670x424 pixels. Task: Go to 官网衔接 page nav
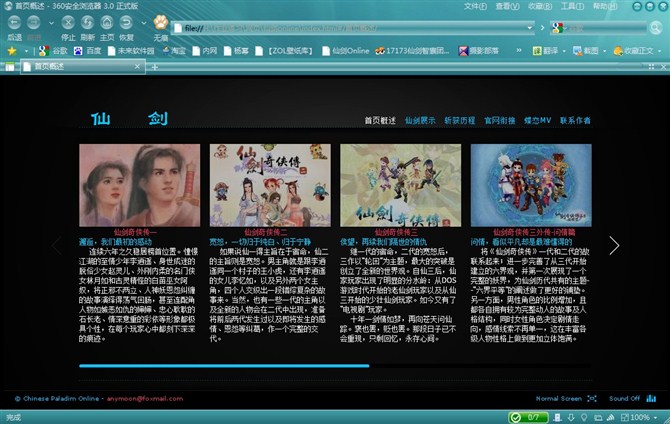point(500,121)
